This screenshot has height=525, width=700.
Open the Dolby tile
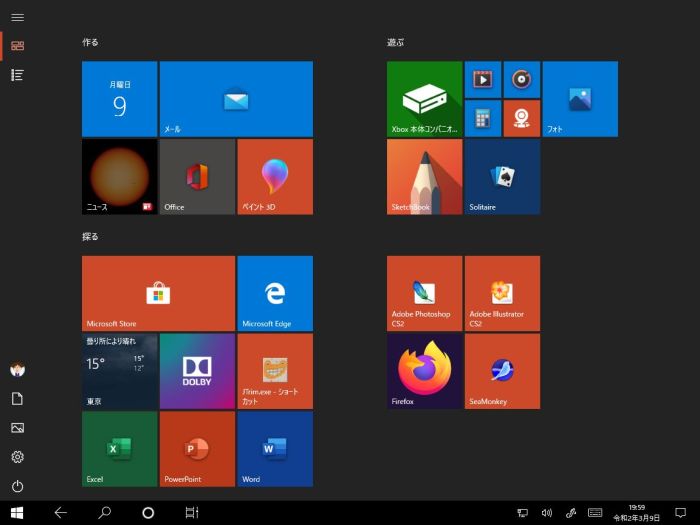coord(197,371)
